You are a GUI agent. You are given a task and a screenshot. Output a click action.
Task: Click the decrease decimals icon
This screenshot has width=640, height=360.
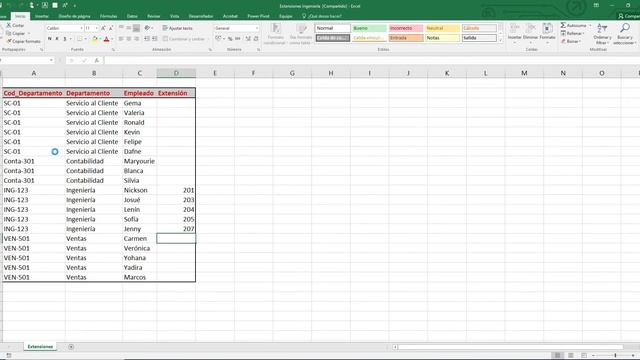pos(256,39)
